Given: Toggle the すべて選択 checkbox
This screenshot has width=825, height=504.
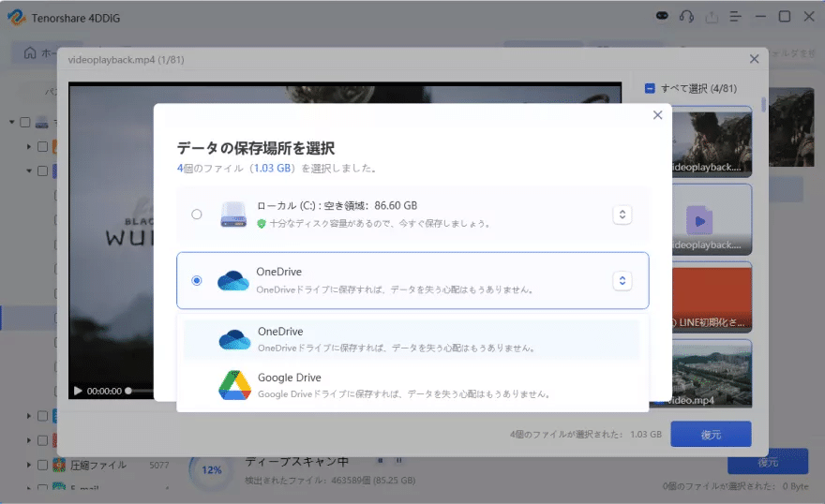Looking at the screenshot, I should [650, 88].
